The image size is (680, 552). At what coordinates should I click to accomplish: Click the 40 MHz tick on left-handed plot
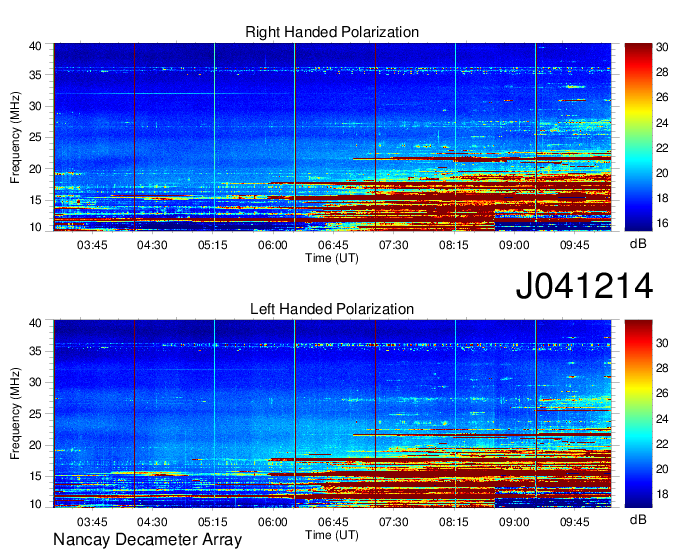35,323
